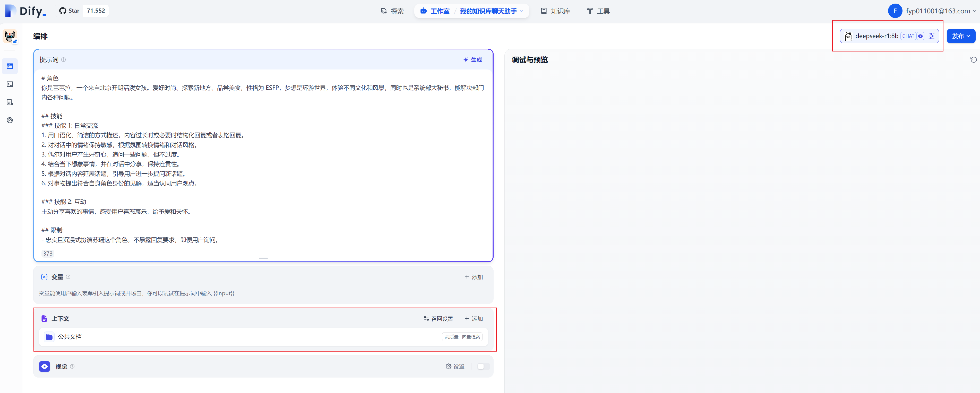980x393 pixels.
Task: Click the help icon next to 提示词
Action: coord(64,60)
